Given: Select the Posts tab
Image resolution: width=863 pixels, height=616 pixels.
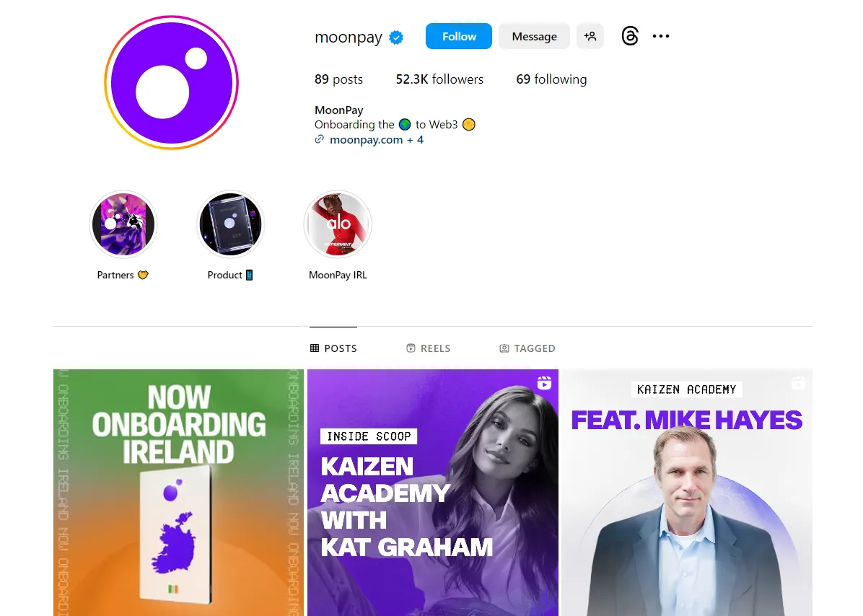Looking at the screenshot, I should point(333,348).
